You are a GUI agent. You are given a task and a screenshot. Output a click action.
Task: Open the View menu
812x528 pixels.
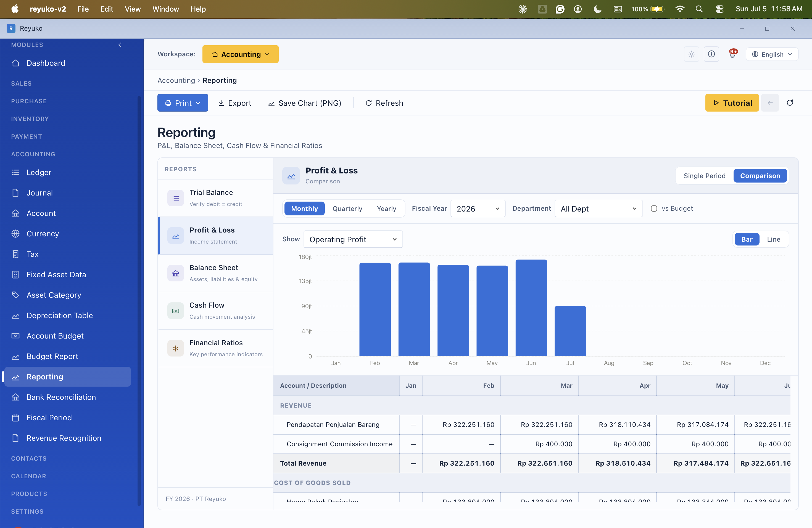pyautogui.click(x=132, y=9)
